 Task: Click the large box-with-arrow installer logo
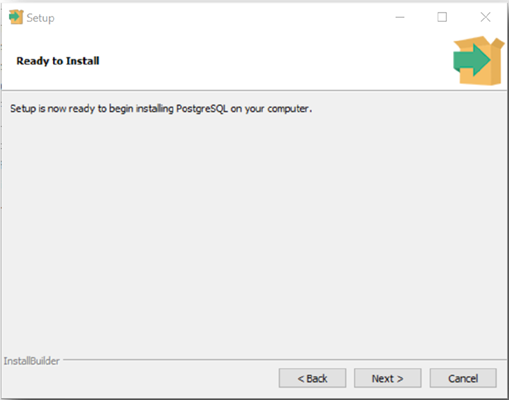(478, 61)
